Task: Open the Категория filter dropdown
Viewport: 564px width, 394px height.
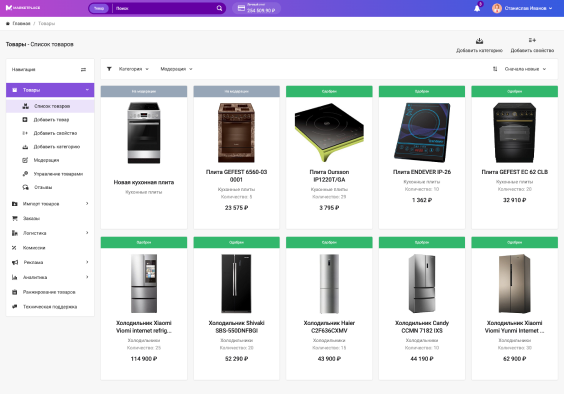Action: 133,69
